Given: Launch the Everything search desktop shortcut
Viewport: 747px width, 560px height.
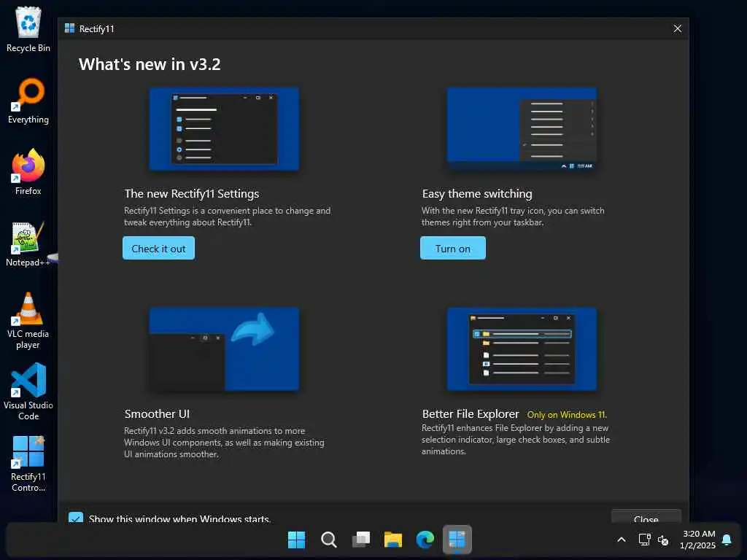Looking at the screenshot, I should [x=28, y=101].
